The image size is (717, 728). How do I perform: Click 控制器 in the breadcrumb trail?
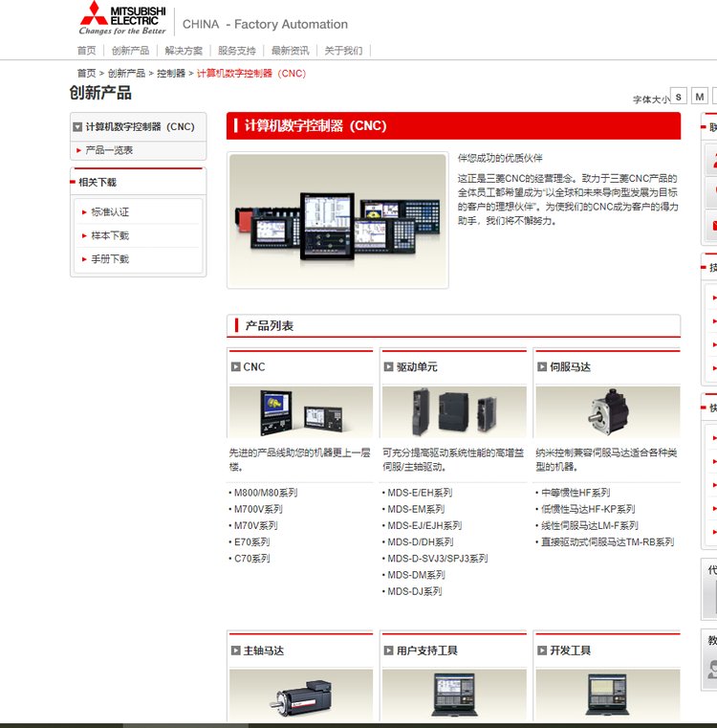(x=171, y=74)
